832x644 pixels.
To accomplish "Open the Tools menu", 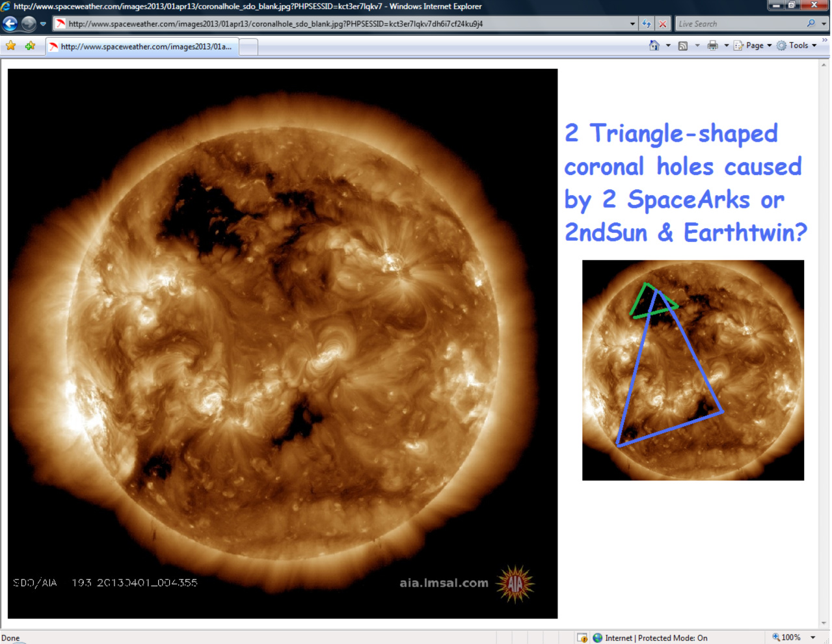I will 796,46.
